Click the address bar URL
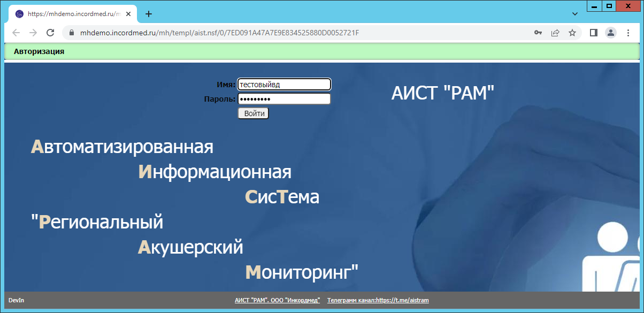 (x=219, y=33)
